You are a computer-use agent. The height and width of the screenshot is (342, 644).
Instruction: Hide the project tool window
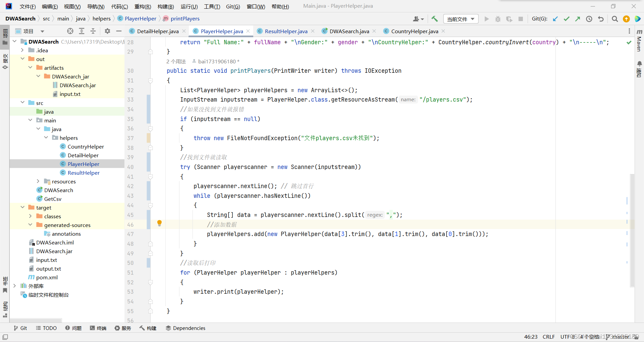119,31
